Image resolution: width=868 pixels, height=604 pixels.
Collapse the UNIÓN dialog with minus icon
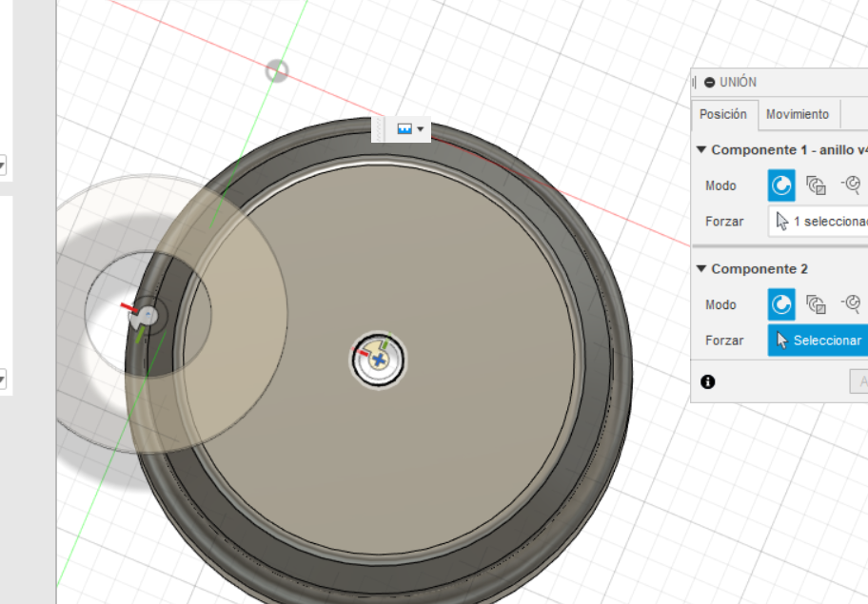tap(709, 83)
